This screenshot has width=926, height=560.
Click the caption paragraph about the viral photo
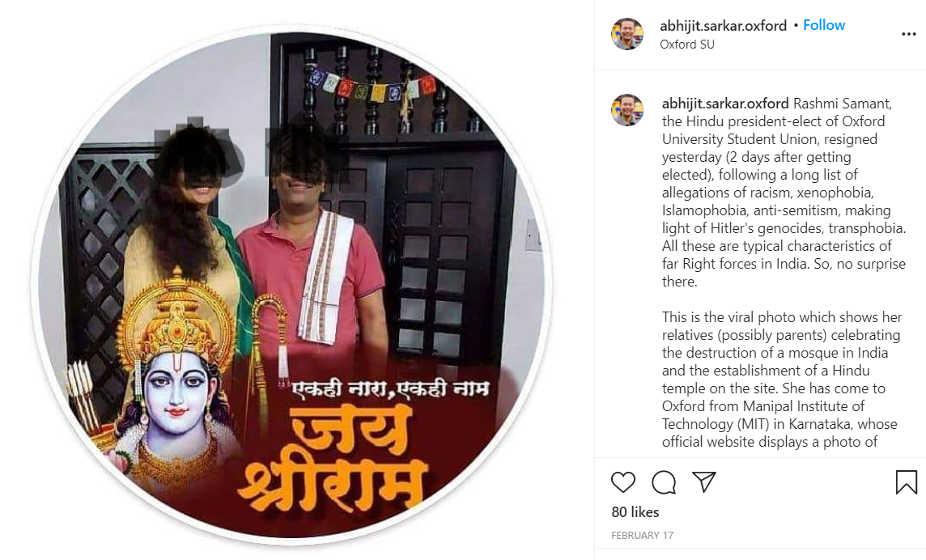click(781, 380)
